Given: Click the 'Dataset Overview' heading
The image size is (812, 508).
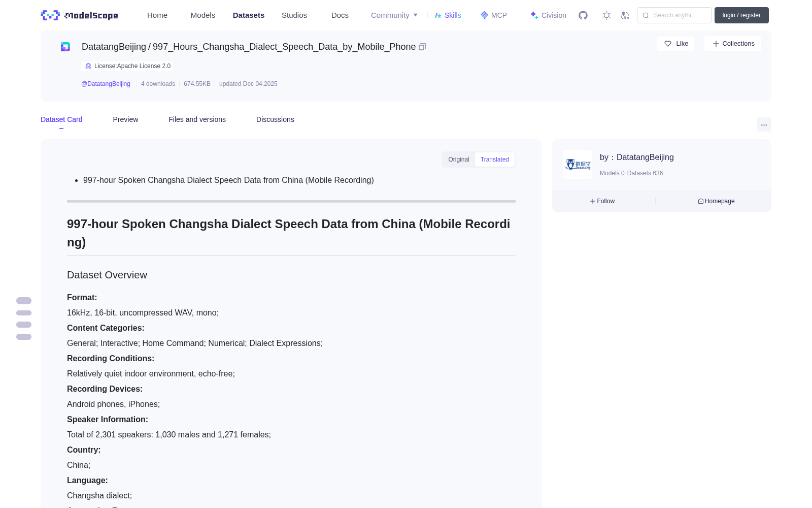Looking at the screenshot, I should (107, 275).
